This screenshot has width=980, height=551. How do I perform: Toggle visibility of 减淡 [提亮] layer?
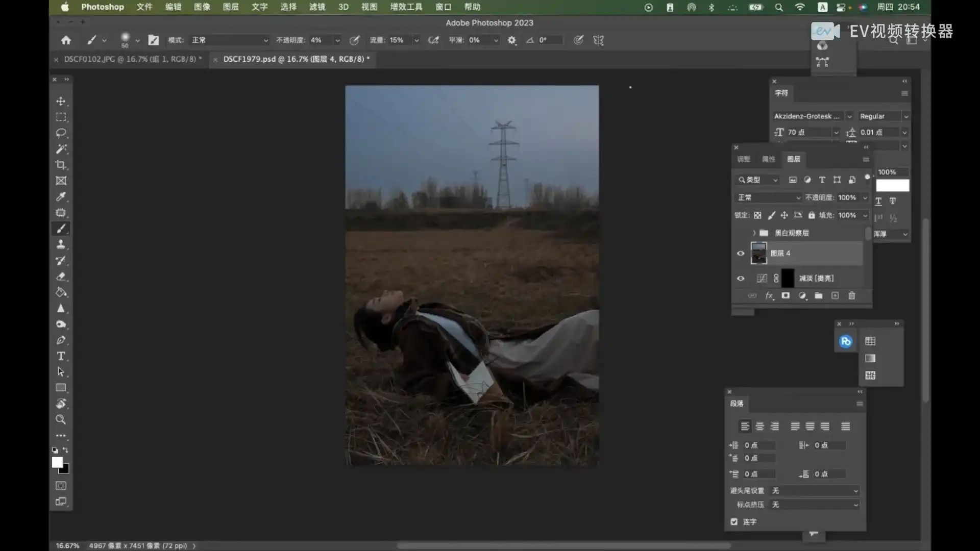coord(741,279)
